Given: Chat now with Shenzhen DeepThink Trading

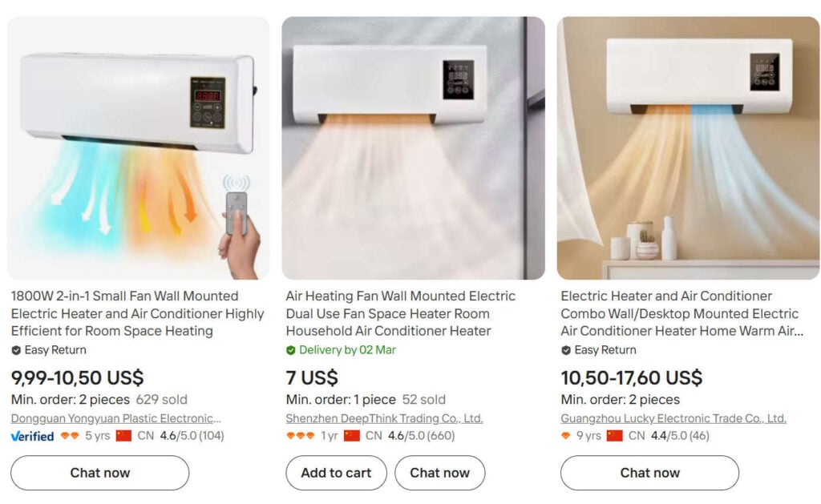Looking at the screenshot, I should pos(440,473).
